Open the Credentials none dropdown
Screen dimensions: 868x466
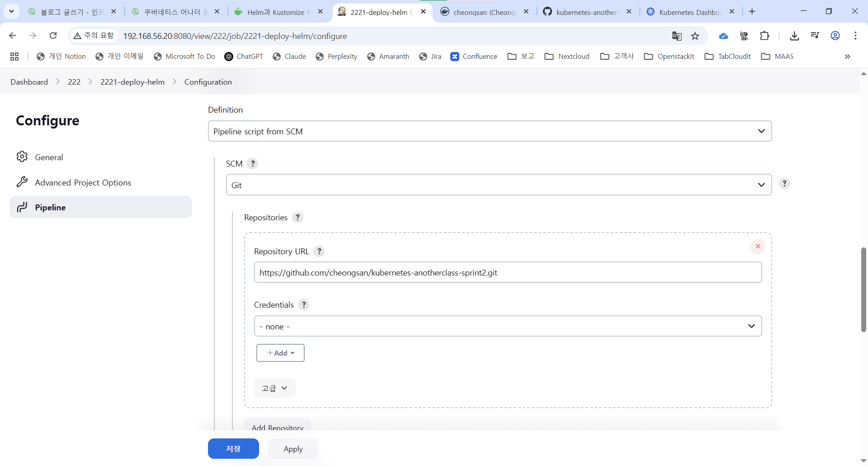[x=508, y=326]
